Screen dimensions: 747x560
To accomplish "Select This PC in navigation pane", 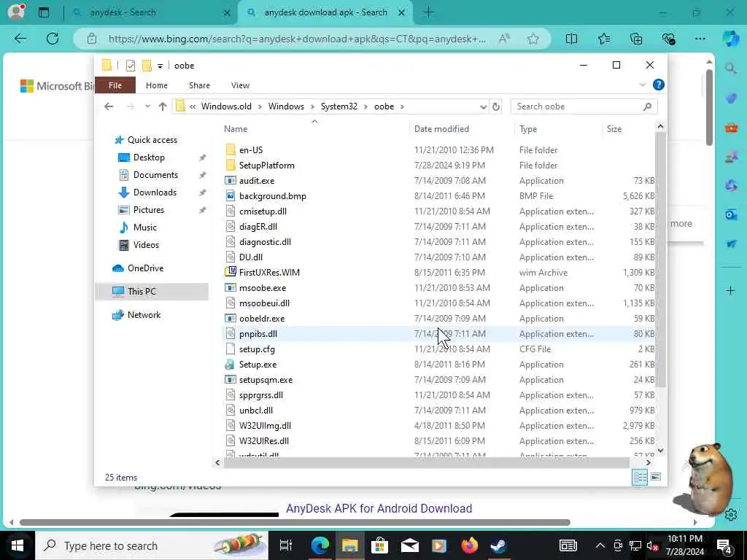I will (142, 292).
